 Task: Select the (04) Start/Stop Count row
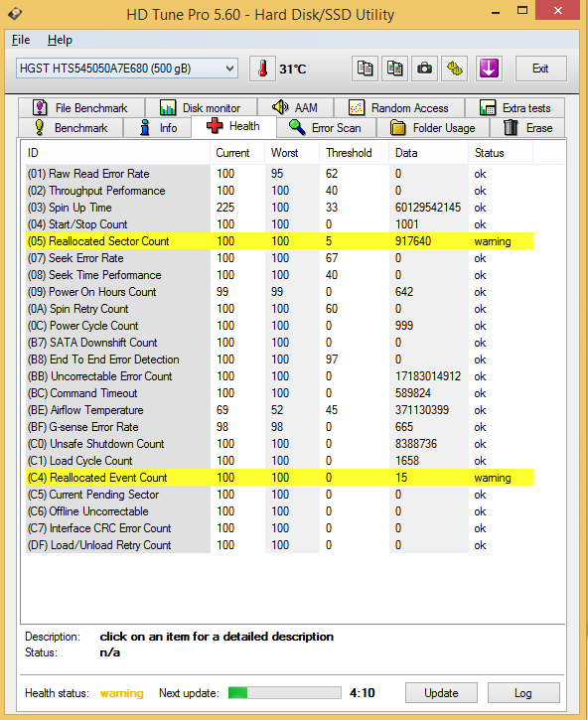tap(279, 224)
